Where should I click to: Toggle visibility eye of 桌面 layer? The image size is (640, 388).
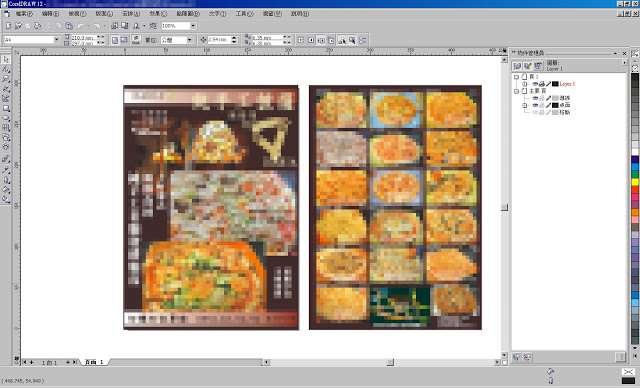[x=535, y=105]
